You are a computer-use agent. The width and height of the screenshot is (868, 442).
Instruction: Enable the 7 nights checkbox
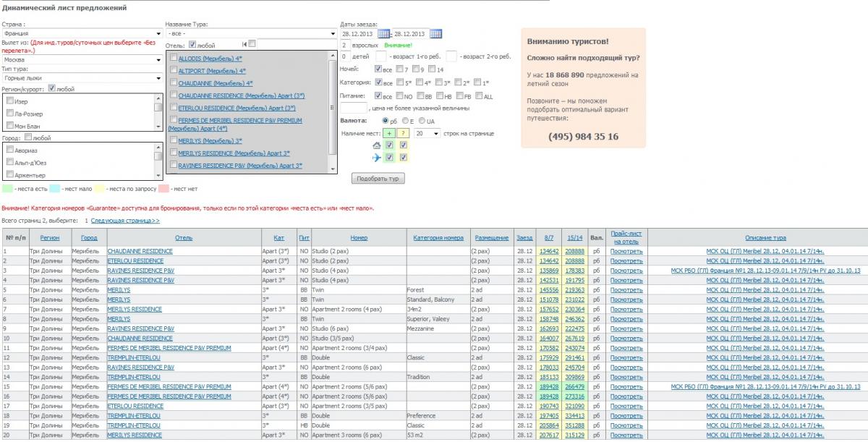tap(399, 69)
